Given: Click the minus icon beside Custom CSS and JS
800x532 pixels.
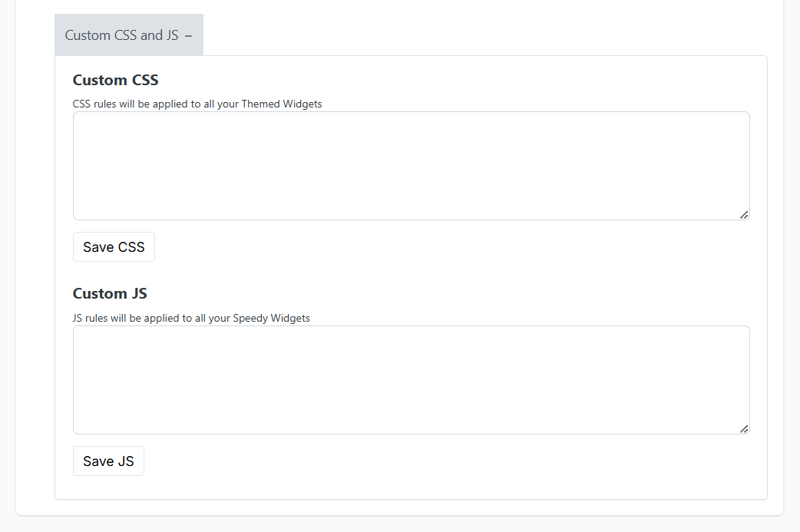Looking at the screenshot, I should pyautogui.click(x=189, y=35).
